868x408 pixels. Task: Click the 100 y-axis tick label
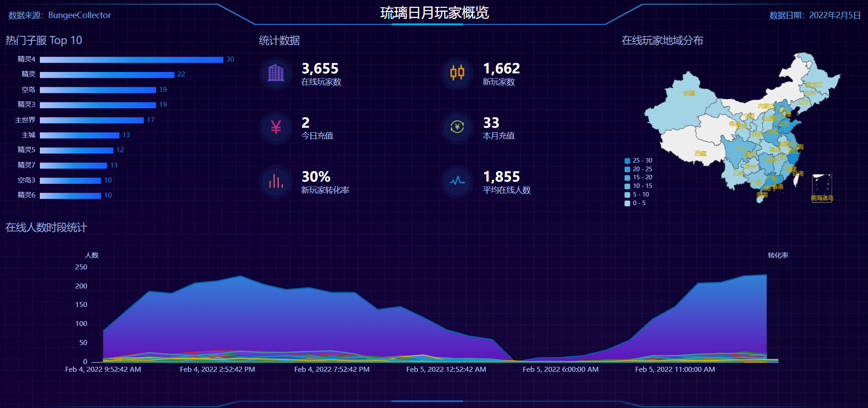point(82,324)
